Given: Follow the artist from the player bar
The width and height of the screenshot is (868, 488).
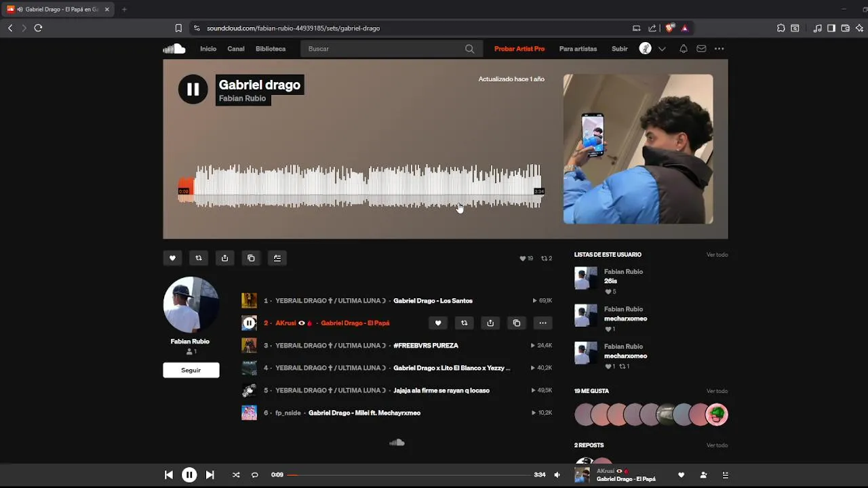Looking at the screenshot, I should coord(703,475).
